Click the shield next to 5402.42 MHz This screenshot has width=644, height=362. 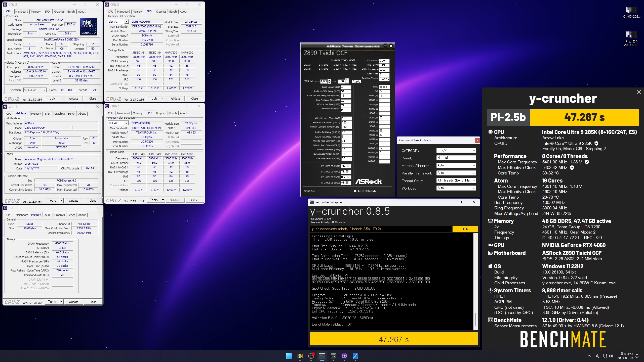coord(572,167)
